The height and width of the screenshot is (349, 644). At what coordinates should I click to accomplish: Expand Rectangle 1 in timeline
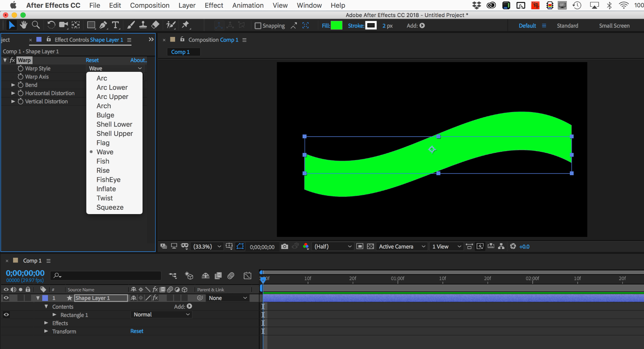pos(54,315)
